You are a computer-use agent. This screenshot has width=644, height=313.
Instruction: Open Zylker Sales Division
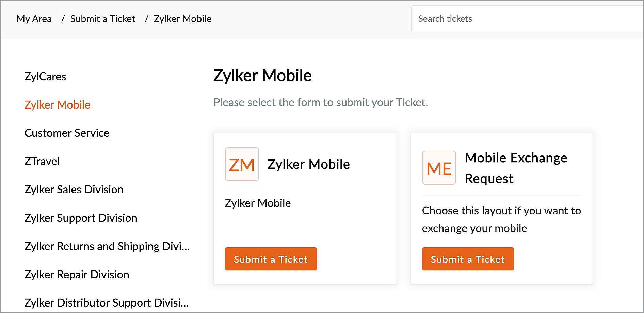coord(74,190)
